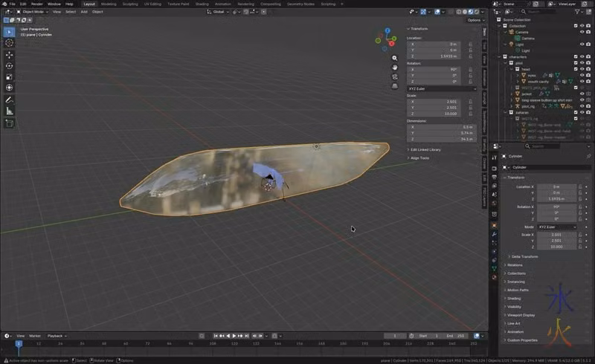595x364 pixels.
Task: Click the viewport pan hand icon
Action: 395,68
